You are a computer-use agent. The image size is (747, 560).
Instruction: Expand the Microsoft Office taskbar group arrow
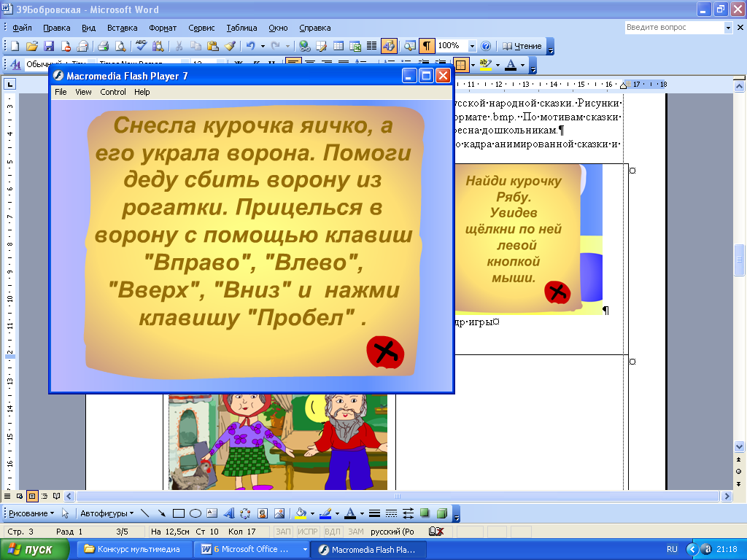click(305, 550)
